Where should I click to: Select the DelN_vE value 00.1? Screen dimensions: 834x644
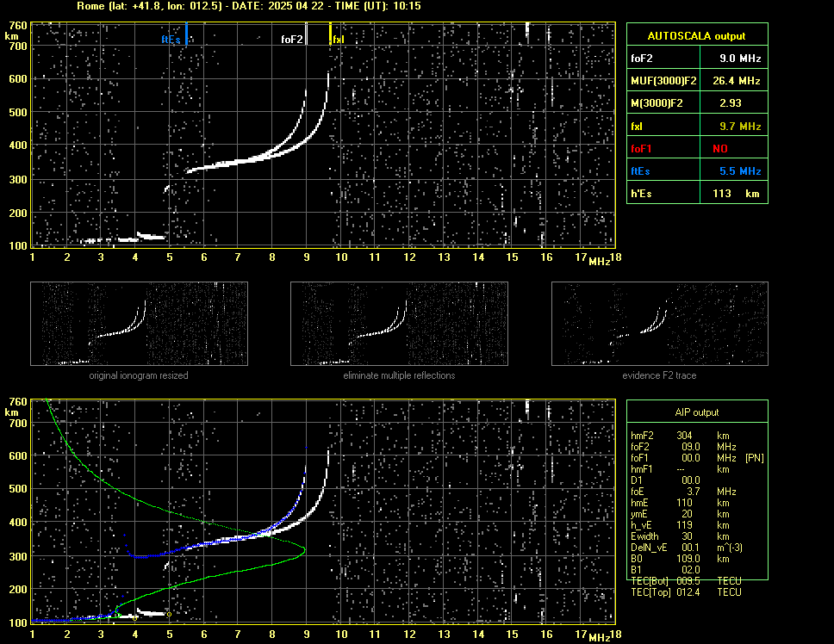691,548
